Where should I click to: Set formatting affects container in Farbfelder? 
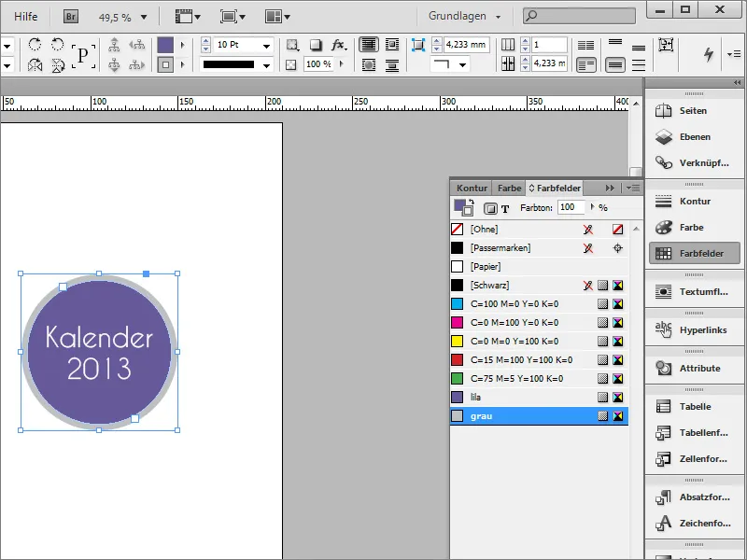(490, 208)
